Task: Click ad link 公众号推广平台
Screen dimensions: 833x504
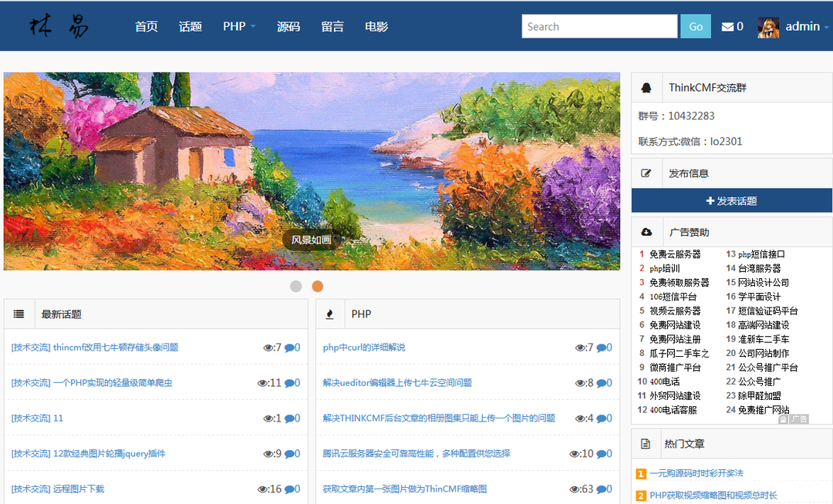Action: [767, 368]
